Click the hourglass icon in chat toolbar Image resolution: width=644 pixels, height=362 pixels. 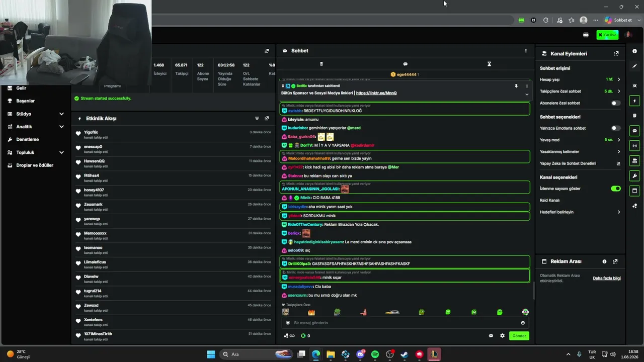[489, 64]
